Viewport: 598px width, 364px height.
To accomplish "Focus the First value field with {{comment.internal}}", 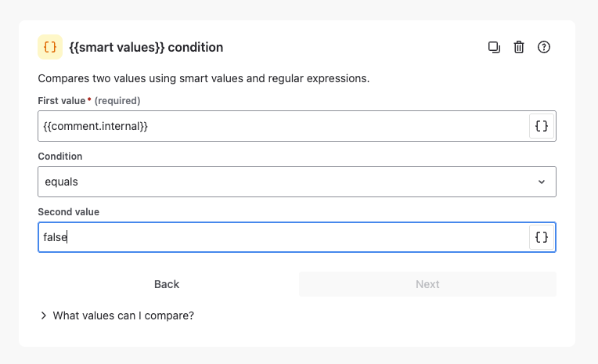I will (283, 126).
